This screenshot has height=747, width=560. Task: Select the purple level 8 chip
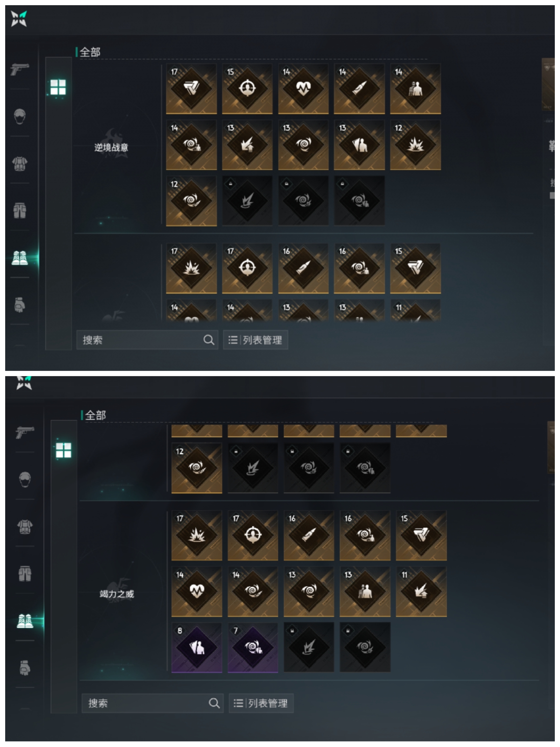(x=197, y=647)
